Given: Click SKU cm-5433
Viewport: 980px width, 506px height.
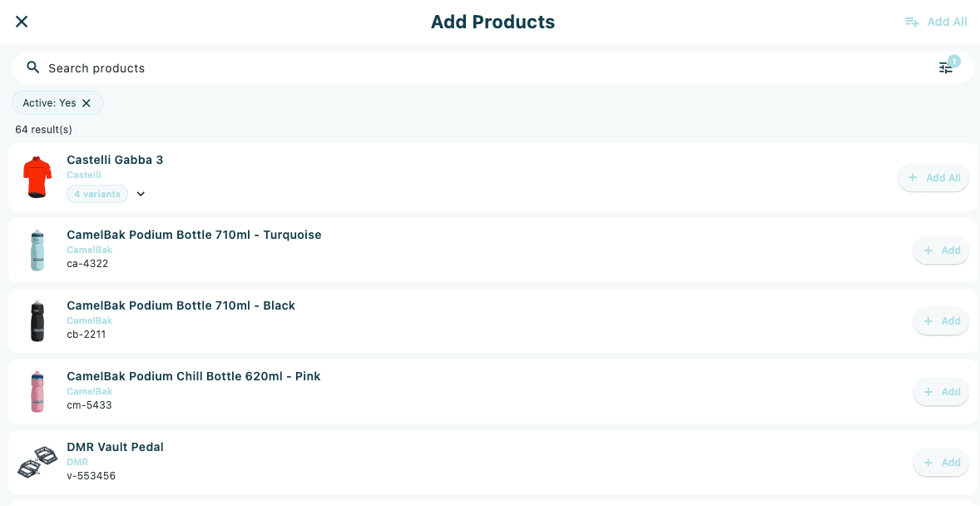Looking at the screenshot, I should pos(89,404).
